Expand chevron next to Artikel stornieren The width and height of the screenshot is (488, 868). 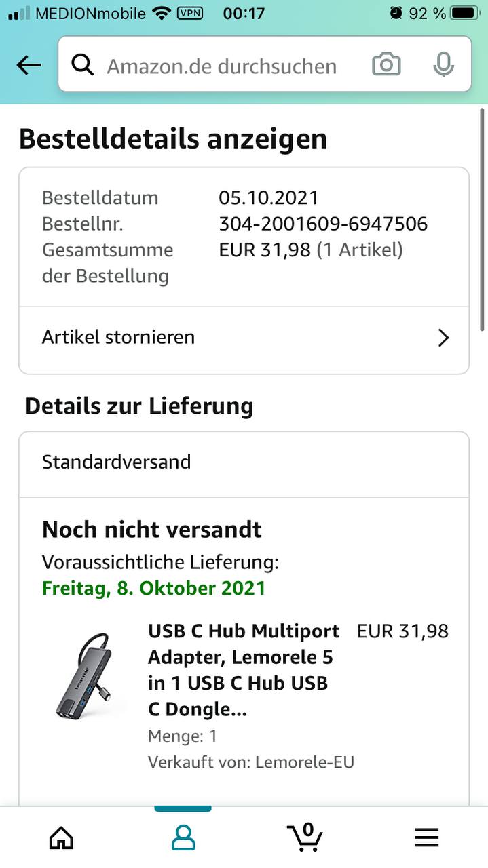tap(443, 338)
